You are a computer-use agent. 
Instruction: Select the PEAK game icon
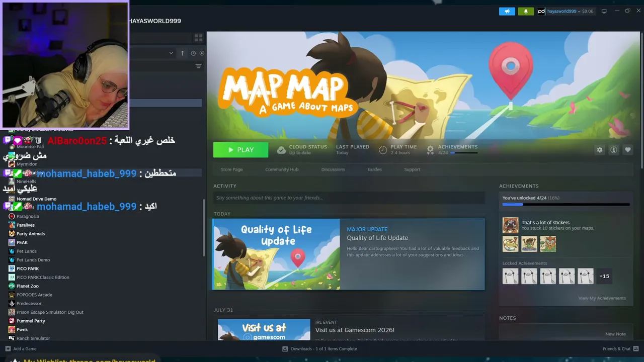(12, 242)
